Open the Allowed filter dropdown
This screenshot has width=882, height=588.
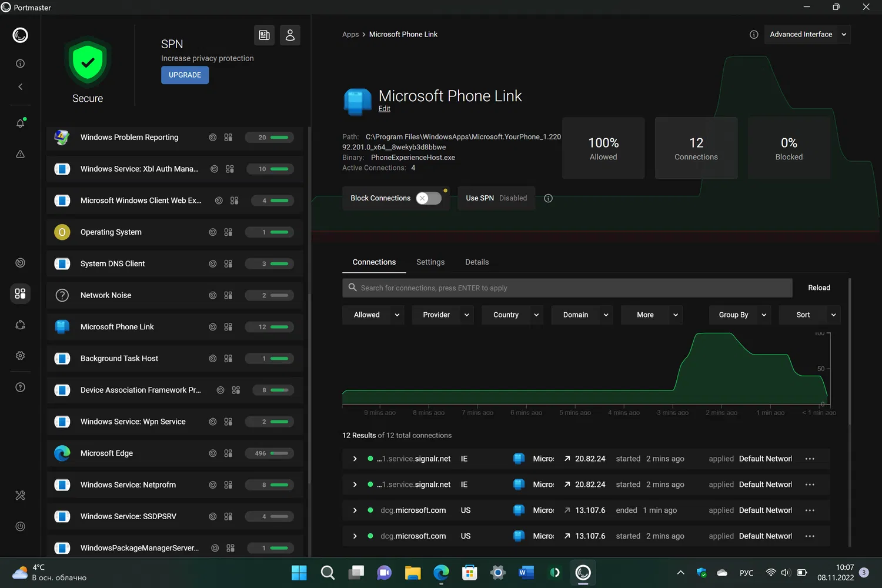click(374, 315)
